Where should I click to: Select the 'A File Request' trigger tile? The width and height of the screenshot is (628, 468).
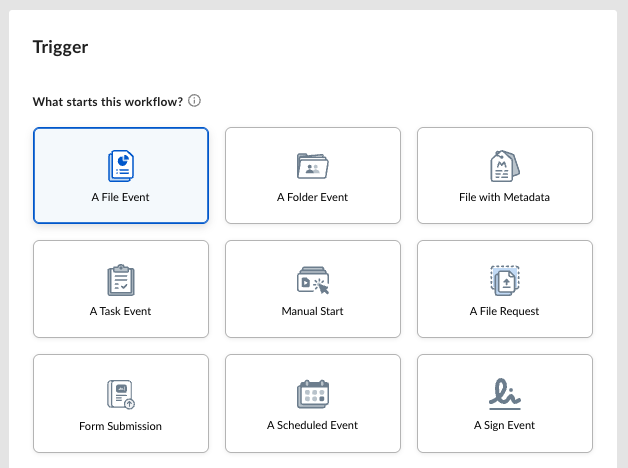[x=504, y=290]
